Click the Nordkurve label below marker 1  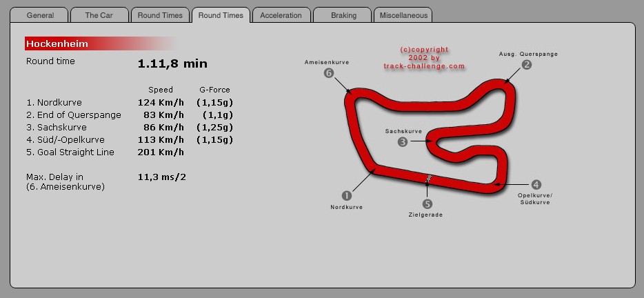pos(347,207)
